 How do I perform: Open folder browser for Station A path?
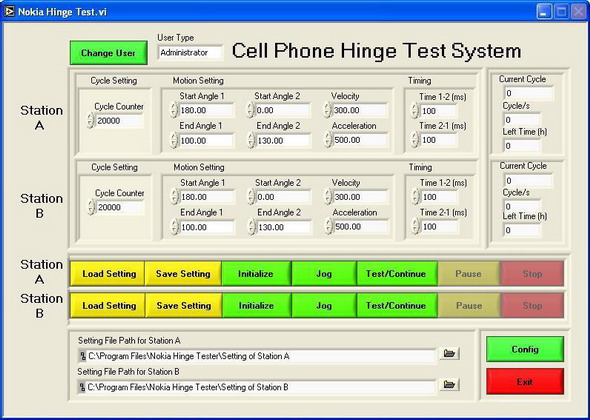[x=450, y=353]
